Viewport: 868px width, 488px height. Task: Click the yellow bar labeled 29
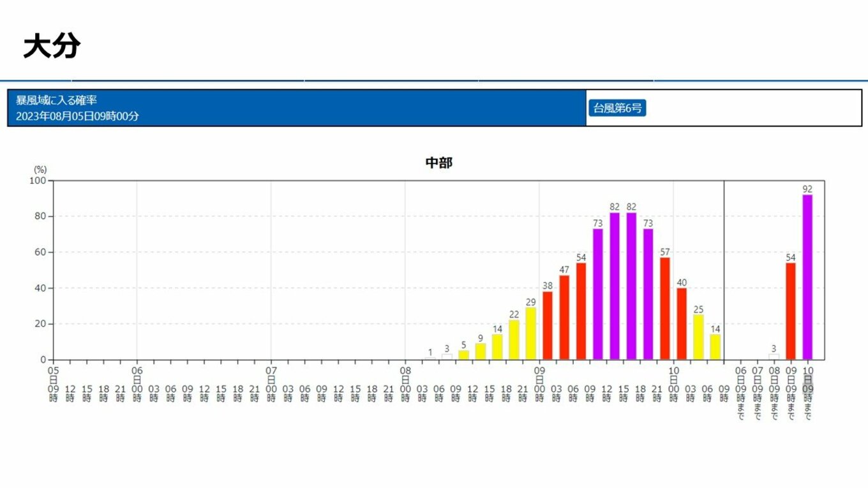[x=530, y=334]
